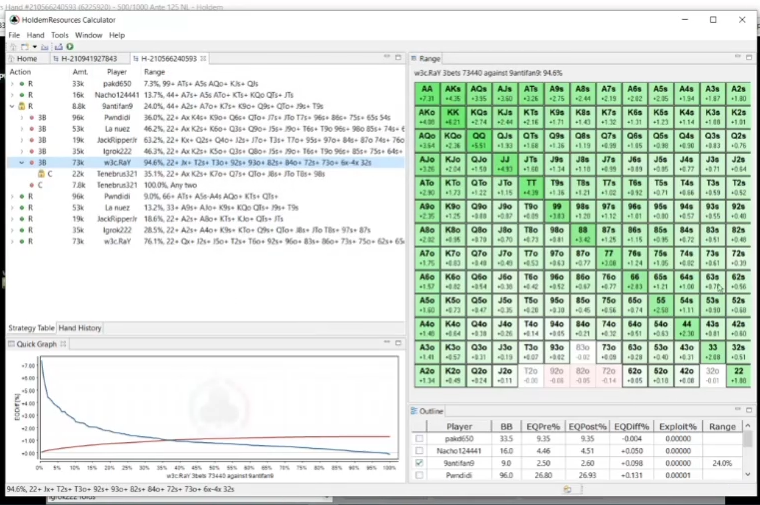
Task: Click the export/share toolbar icon
Action: coord(59,47)
